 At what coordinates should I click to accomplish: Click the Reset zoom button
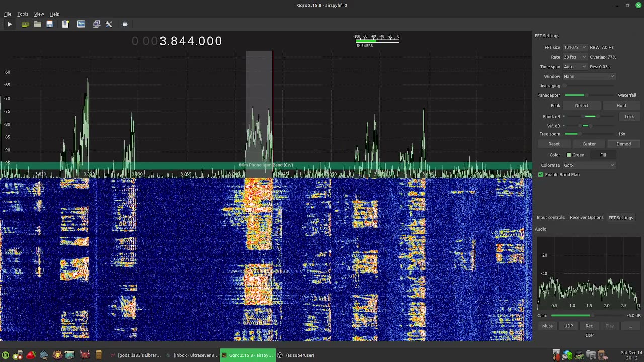(x=554, y=144)
